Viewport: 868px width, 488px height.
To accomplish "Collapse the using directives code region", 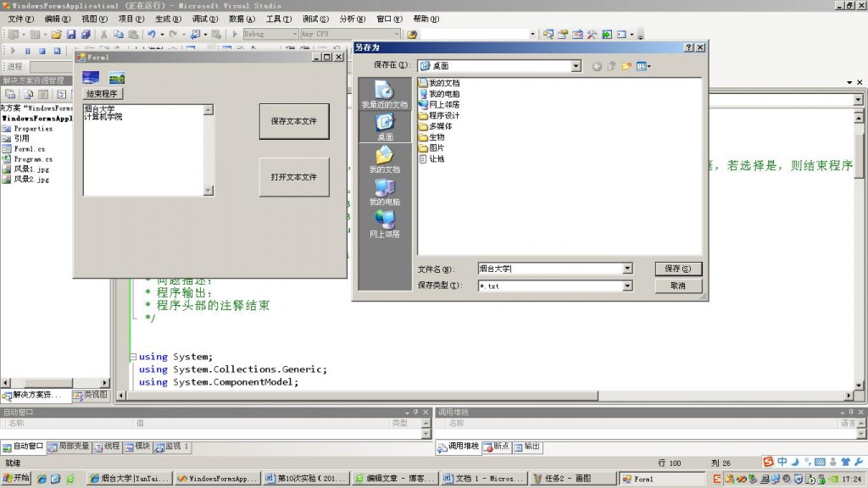I will pyautogui.click(x=133, y=357).
